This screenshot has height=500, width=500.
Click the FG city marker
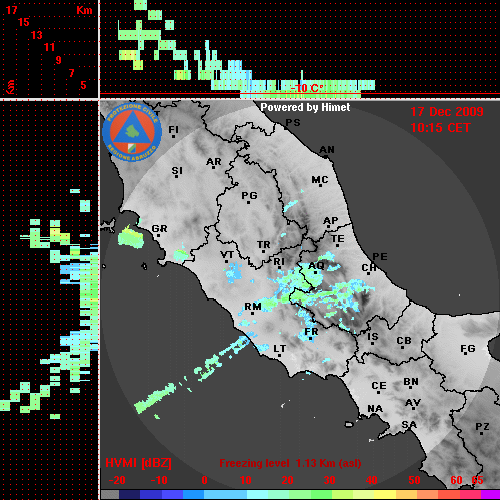467,349
